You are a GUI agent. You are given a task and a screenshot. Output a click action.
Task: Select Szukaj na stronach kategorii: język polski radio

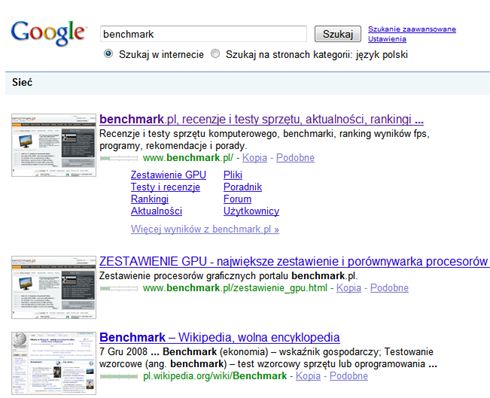pos(215,54)
